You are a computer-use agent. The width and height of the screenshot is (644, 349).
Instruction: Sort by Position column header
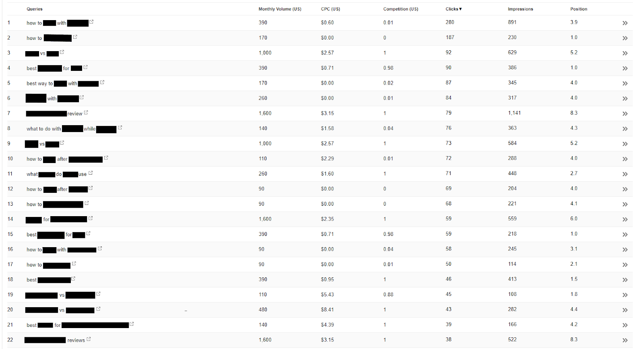pos(578,9)
